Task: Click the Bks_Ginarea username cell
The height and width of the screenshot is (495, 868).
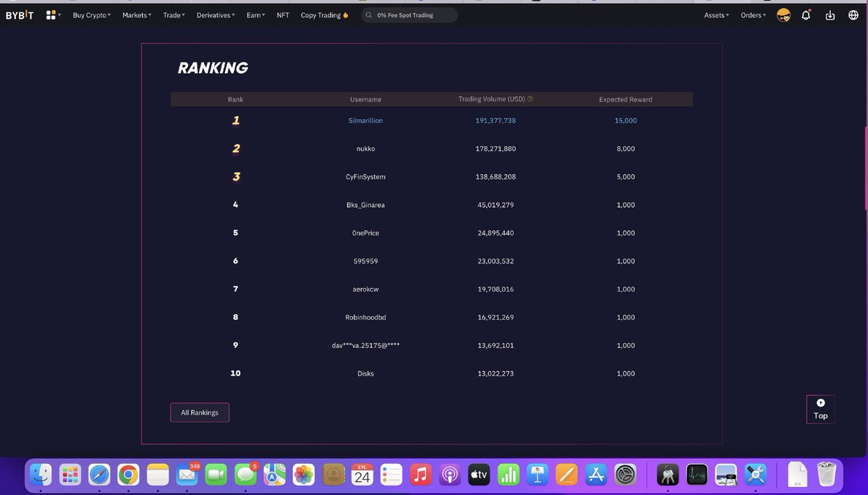Action: click(365, 206)
